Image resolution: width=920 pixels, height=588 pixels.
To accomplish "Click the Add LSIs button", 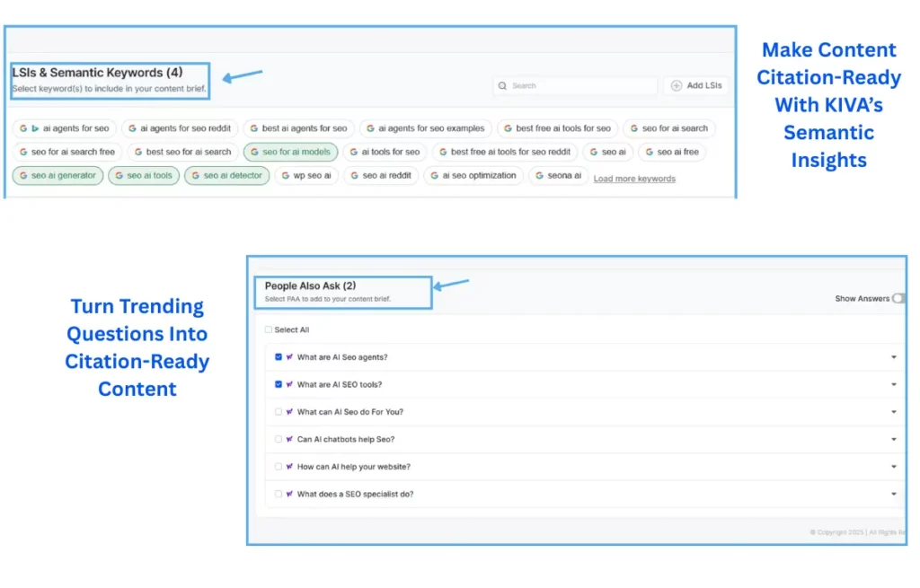I will (x=696, y=85).
